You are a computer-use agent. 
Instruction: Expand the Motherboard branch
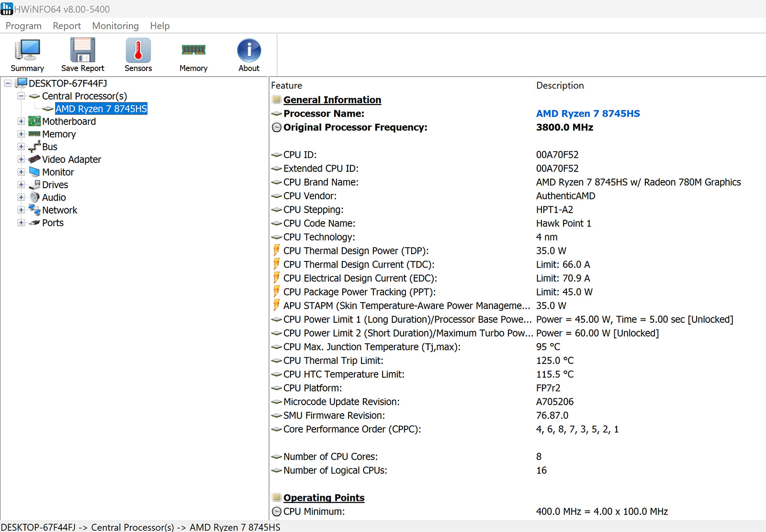[21, 121]
